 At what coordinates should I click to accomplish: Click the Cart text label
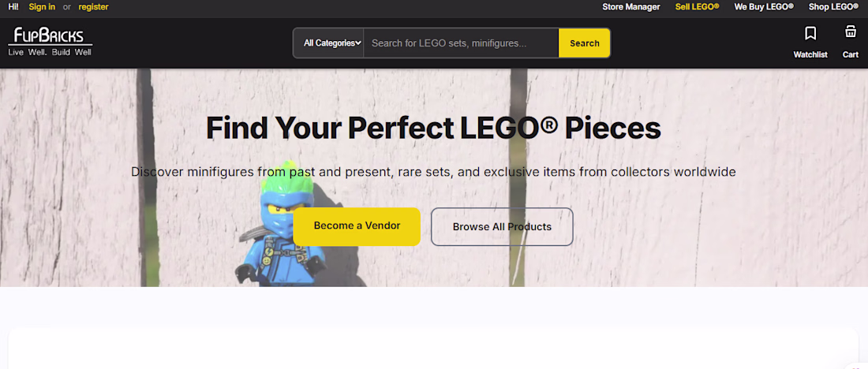pos(851,54)
